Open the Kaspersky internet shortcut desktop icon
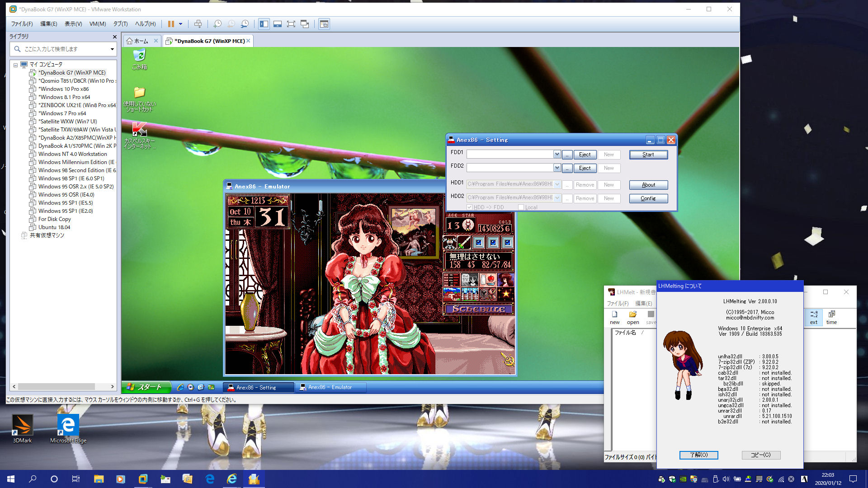This screenshot has height=488, width=868. [x=139, y=135]
